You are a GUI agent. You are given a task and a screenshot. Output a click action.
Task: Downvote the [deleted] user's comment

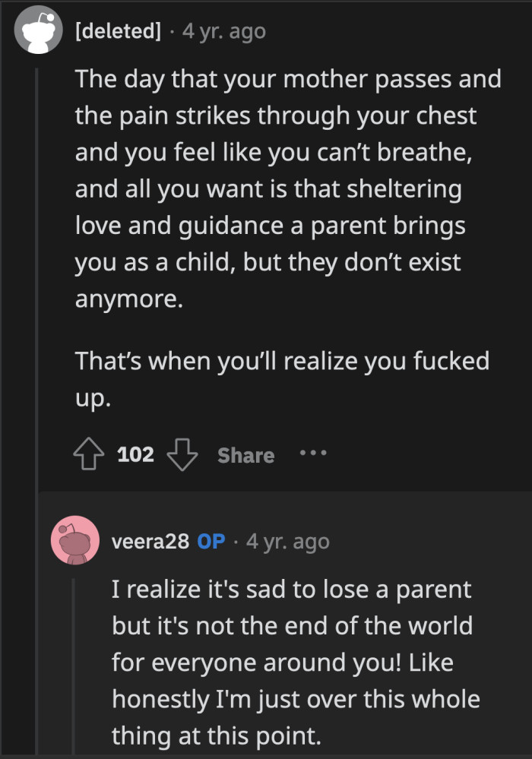click(182, 454)
